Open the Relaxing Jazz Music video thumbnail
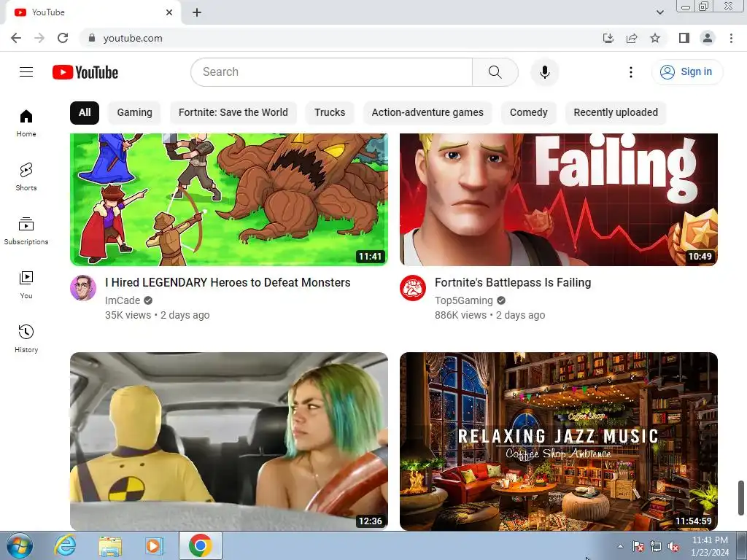 558,441
